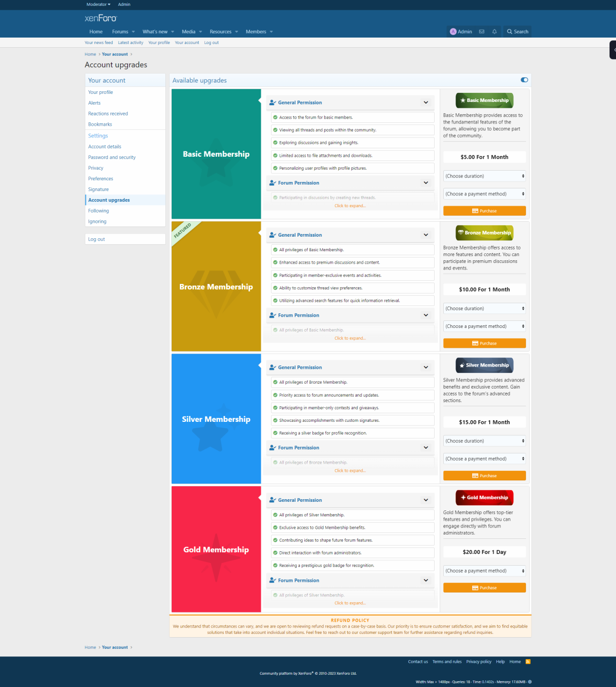Click the Silver Membership badge
This screenshot has height=687, width=616.
tap(485, 366)
